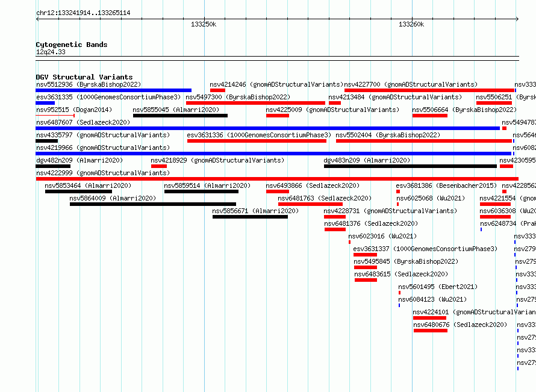Select the black bar under nsv5856671
This screenshot has height=392, width=536.
pos(250,217)
